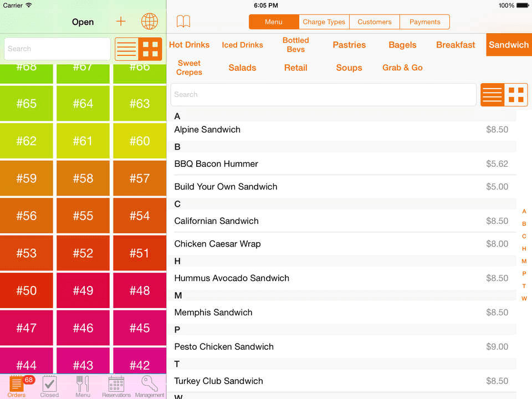Open order tile #65

(27, 104)
